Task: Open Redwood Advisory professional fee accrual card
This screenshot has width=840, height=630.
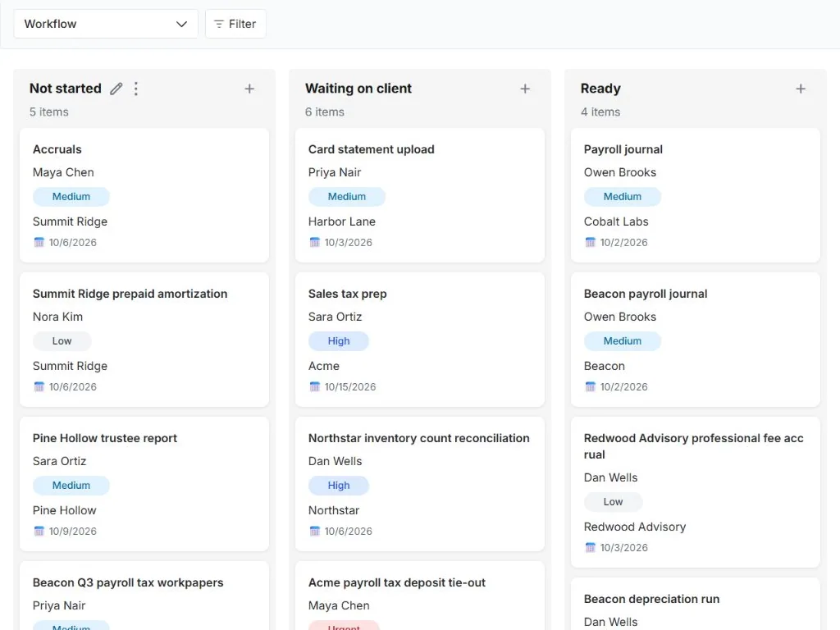Action: 694,446
